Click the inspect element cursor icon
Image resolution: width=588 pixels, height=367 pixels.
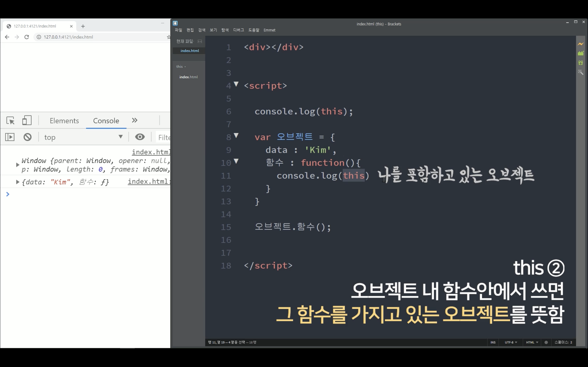[x=10, y=120]
